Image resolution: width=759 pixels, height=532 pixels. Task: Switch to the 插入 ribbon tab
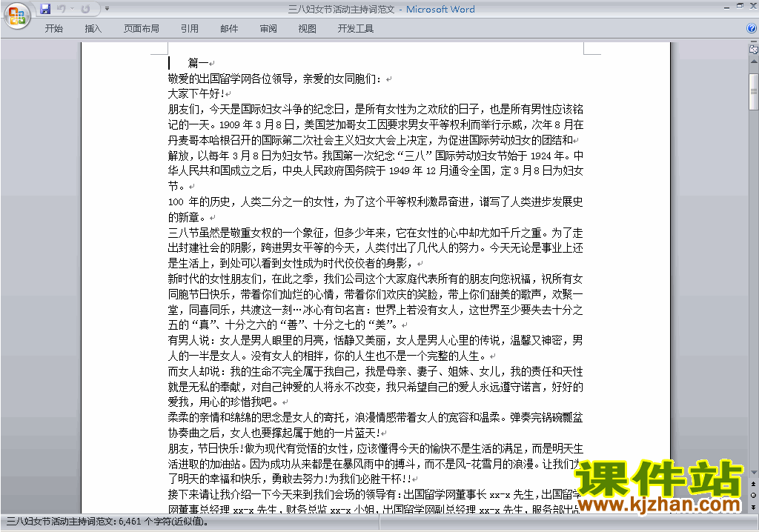[x=93, y=29]
